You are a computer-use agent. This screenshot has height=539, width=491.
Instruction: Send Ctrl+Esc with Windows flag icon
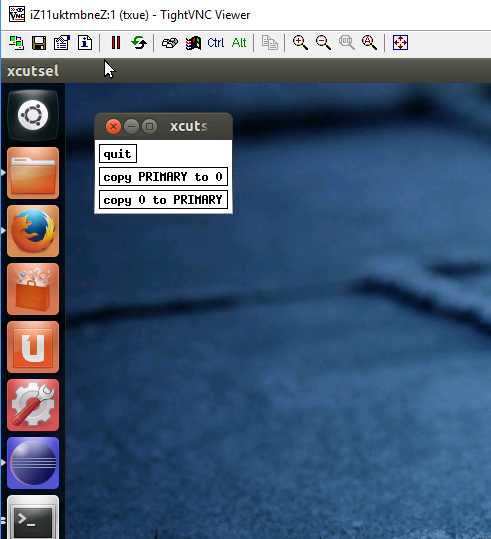193,43
